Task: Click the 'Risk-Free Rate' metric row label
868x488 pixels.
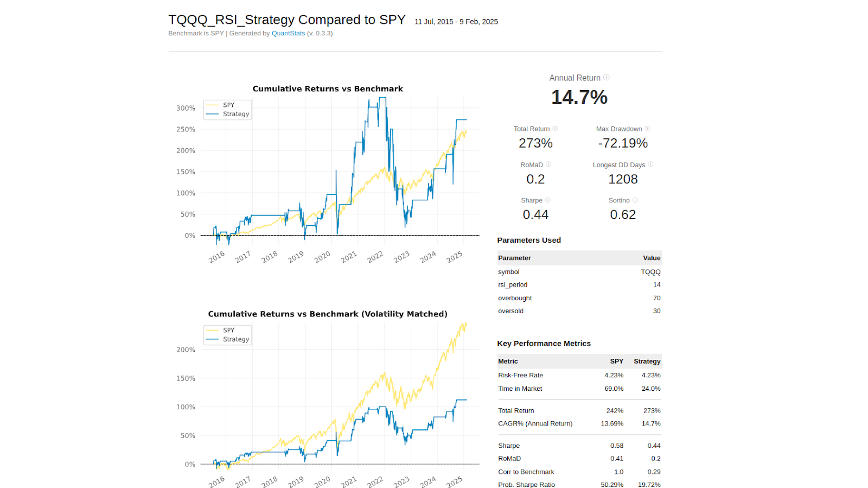Action: (x=520, y=375)
